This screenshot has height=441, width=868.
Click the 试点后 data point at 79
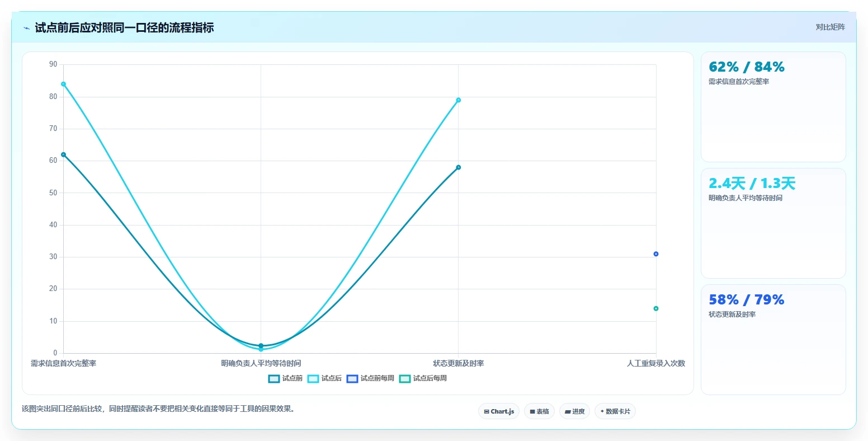point(458,100)
